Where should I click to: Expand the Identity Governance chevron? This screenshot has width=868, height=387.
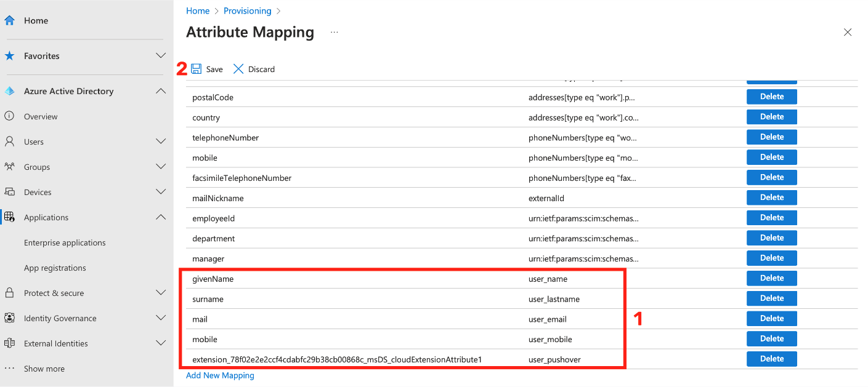(161, 318)
